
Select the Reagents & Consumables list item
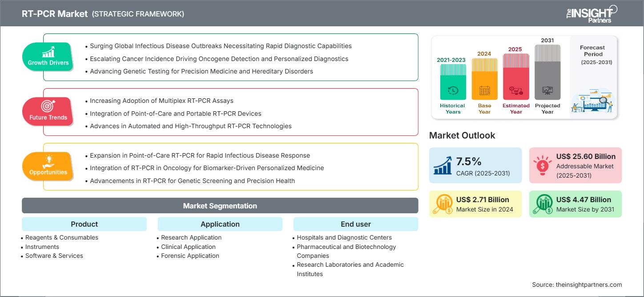click(x=61, y=237)
